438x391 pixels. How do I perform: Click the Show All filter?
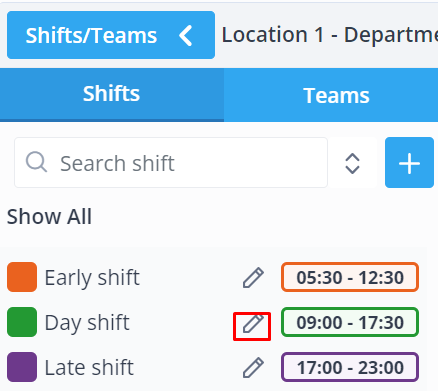click(49, 217)
